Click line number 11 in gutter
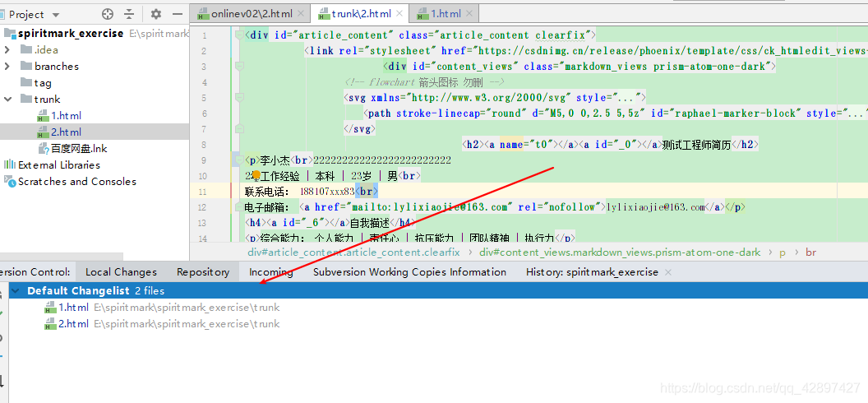This screenshot has width=868, height=403. point(202,192)
